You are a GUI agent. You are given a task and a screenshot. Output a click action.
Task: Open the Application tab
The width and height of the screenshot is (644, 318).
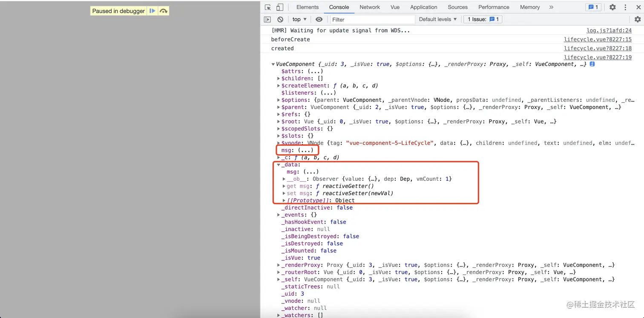point(424,7)
